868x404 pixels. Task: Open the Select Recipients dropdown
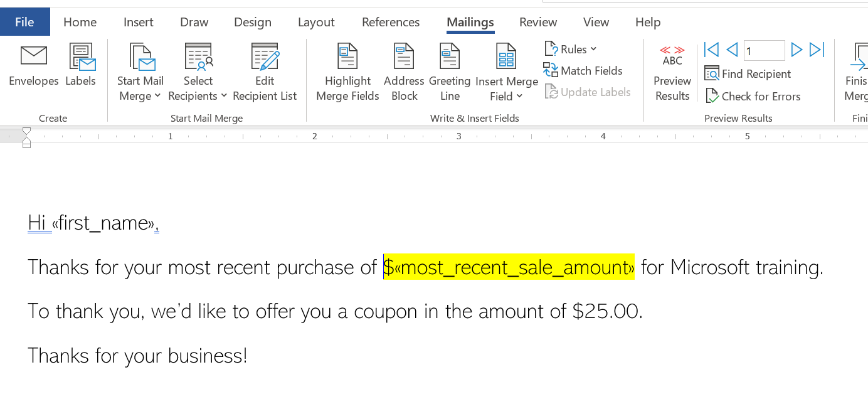tap(198, 88)
